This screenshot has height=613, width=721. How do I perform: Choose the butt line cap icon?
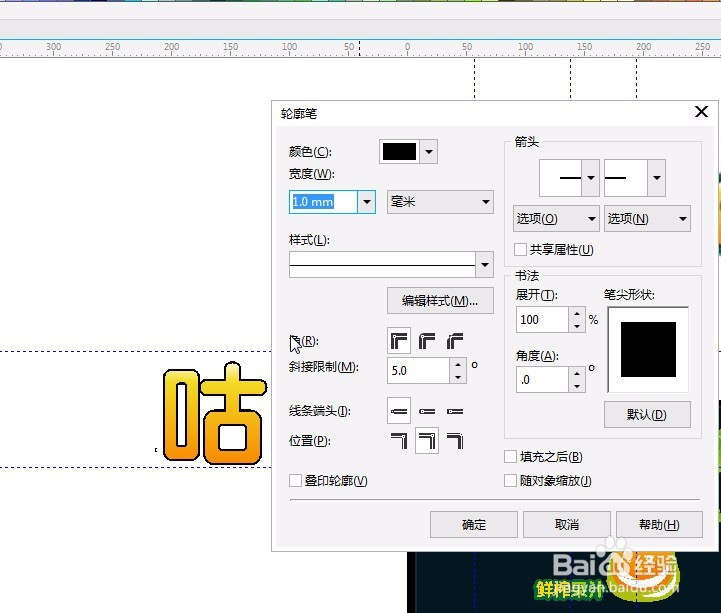(399, 411)
